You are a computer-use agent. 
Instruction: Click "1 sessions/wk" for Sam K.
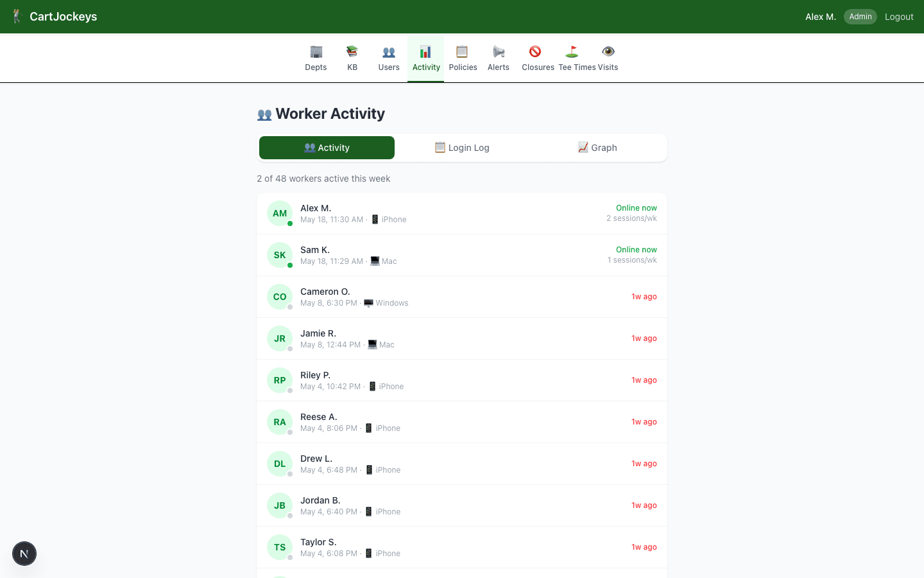(633, 260)
